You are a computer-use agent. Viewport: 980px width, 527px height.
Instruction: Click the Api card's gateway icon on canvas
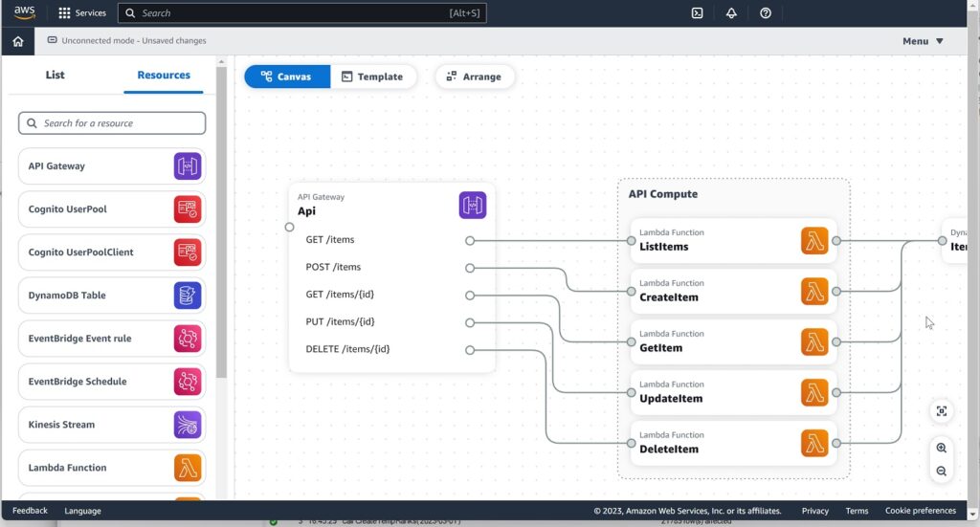pos(473,205)
